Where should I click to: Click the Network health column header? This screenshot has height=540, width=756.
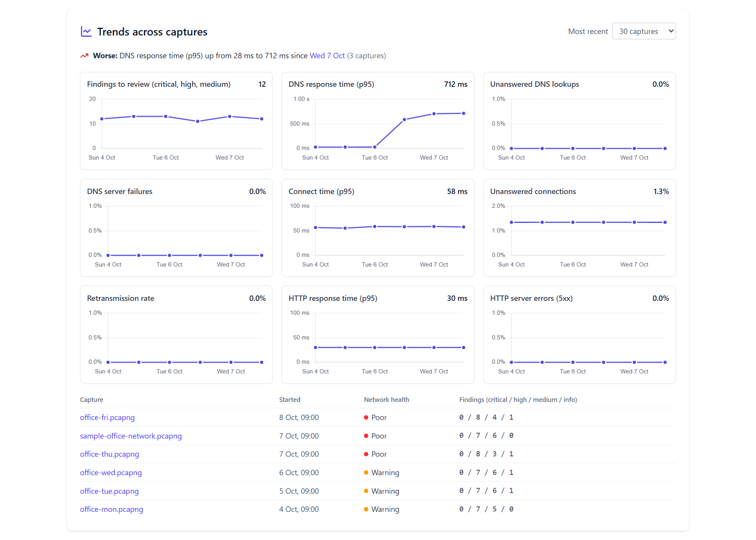tap(386, 400)
